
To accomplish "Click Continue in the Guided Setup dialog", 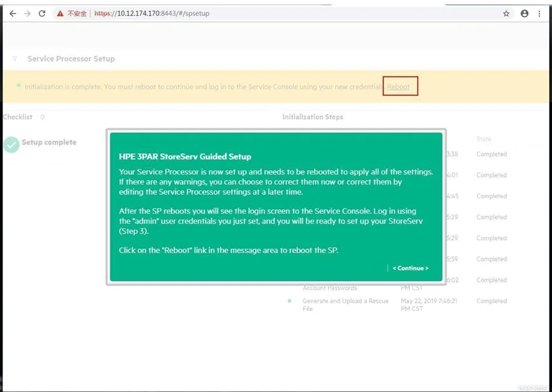I will pos(410,268).
